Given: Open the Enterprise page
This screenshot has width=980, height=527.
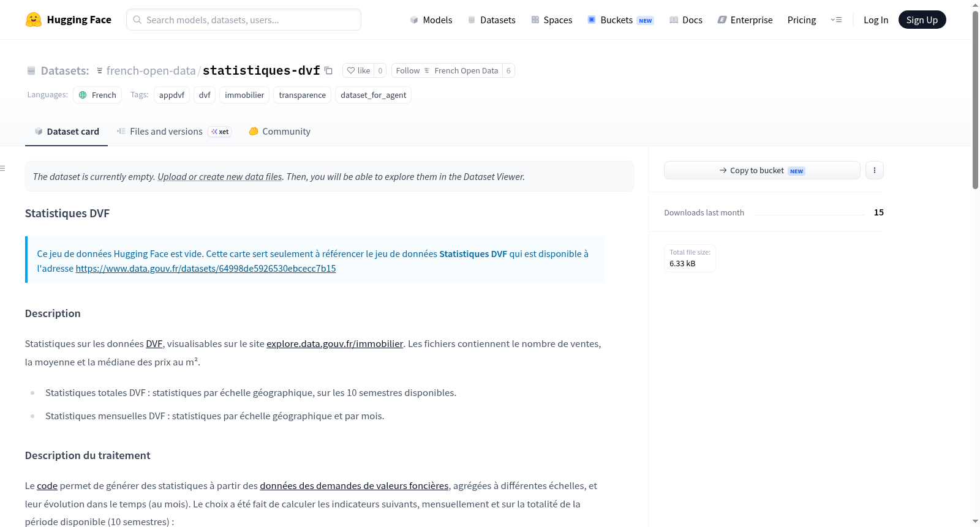Looking at the screenshot, I should 745,20.
